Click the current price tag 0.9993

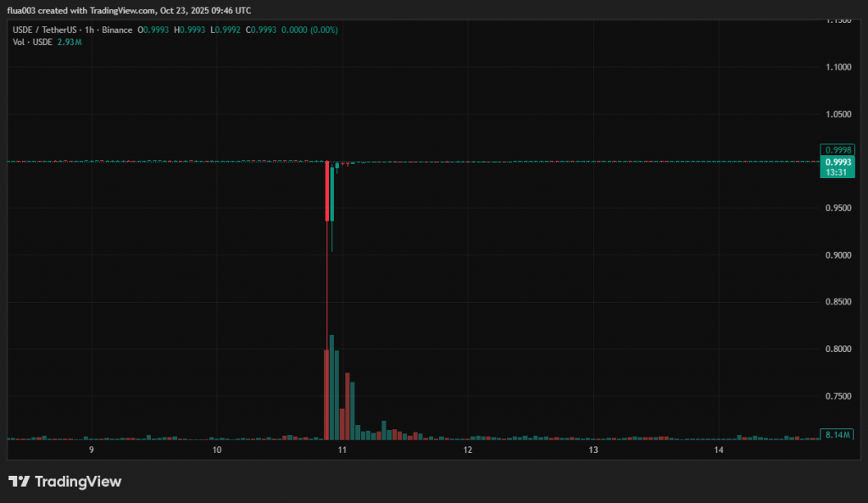point(837,161)
